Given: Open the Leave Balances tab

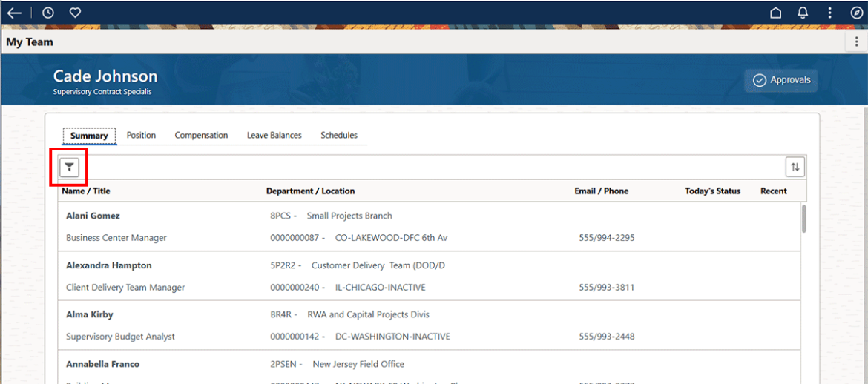Looking at the screenshot, I should click(274, 135).
